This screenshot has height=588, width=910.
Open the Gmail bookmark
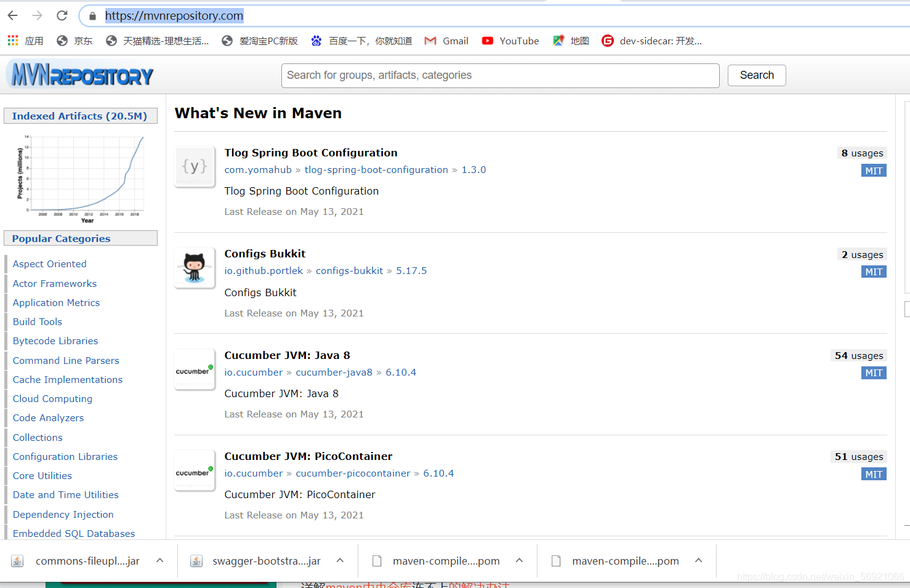(447, 41)
